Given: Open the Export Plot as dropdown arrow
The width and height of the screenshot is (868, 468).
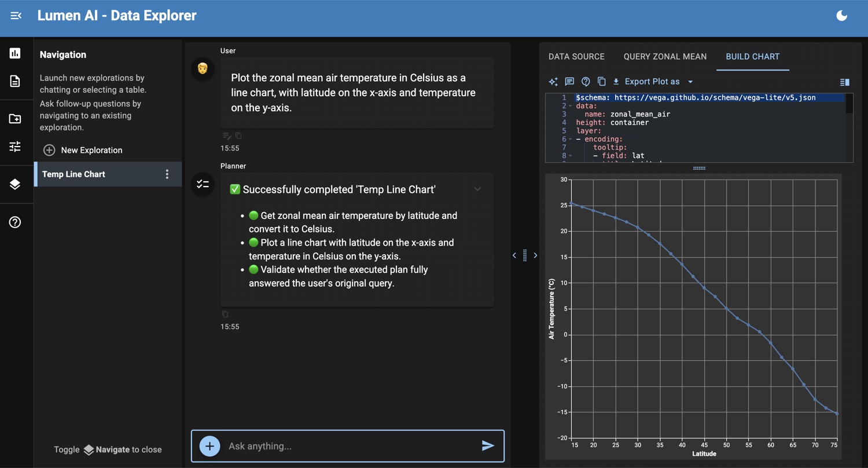Looking at the screenshot, I should click(690, 82).
